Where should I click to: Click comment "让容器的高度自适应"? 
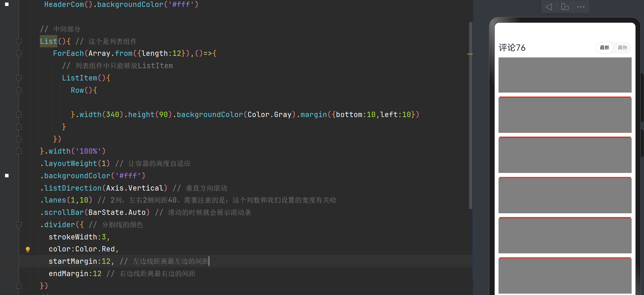point(159,163)
